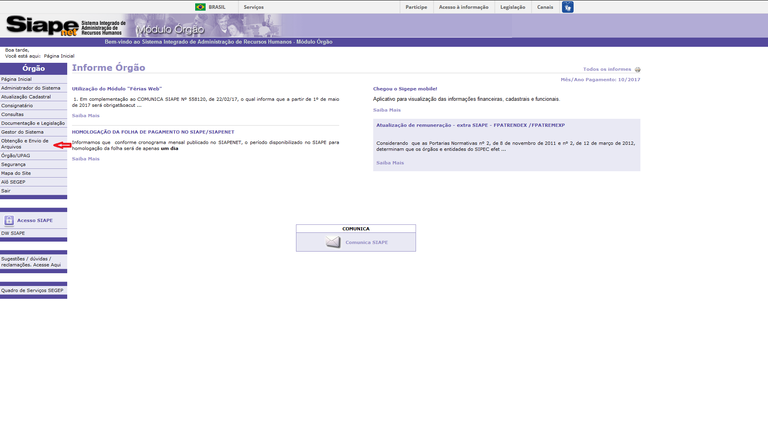
Task: Select Alô SEGEP sidebar item
Action: 33,182
